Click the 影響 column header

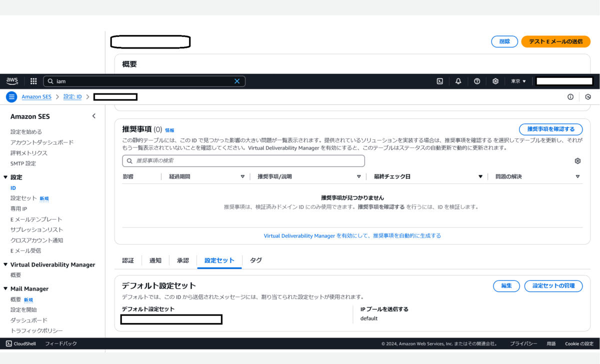click(x=128, y=176)
